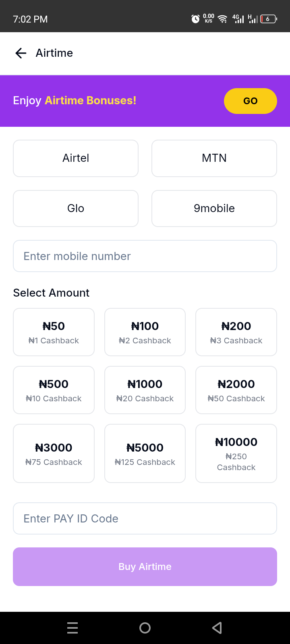Tap the Android home circle icon
The width and height of the screenshot is (290, 644).
click(145, 628)
